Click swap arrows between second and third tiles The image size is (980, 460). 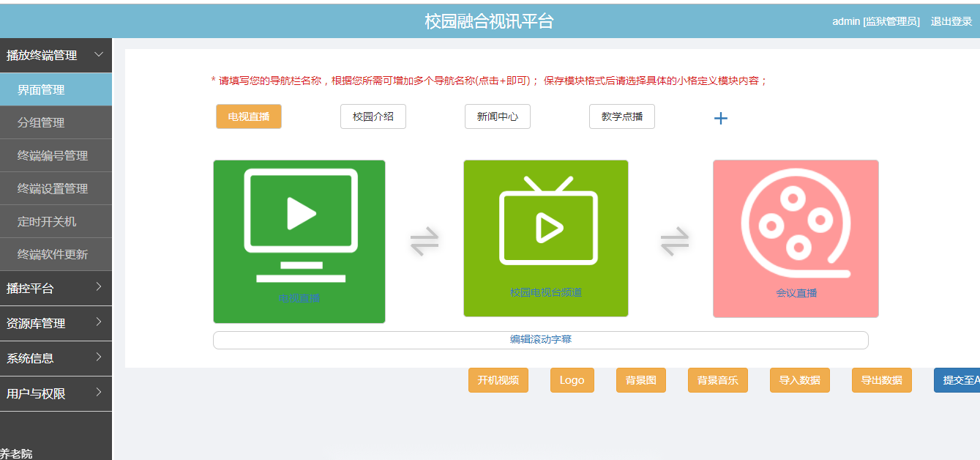(675, 241)
